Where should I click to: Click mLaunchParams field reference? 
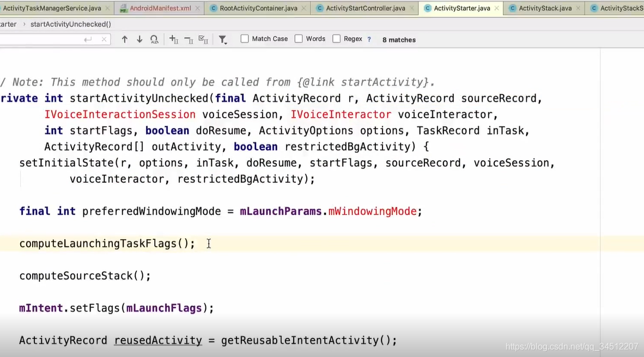coord(281,211)
